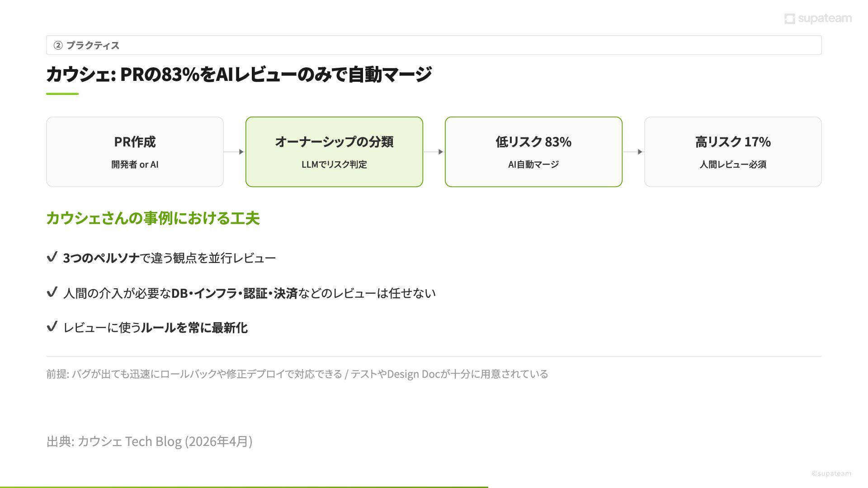This screenshot has height=488, width=868.
Task: Select the オーナーシップの分類 highlighted box
Action: pyautogui.click(x=334, y=152)
